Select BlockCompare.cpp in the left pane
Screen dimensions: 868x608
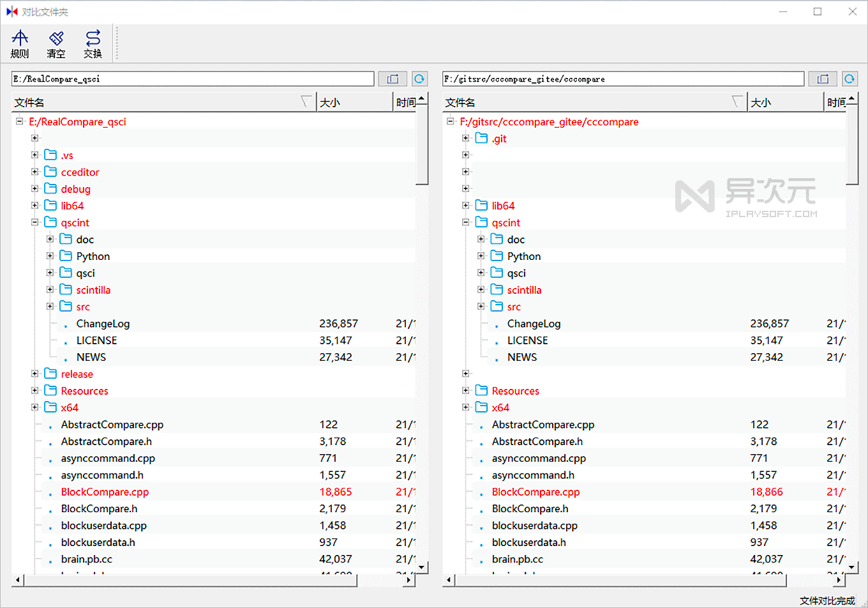(105, 492)
